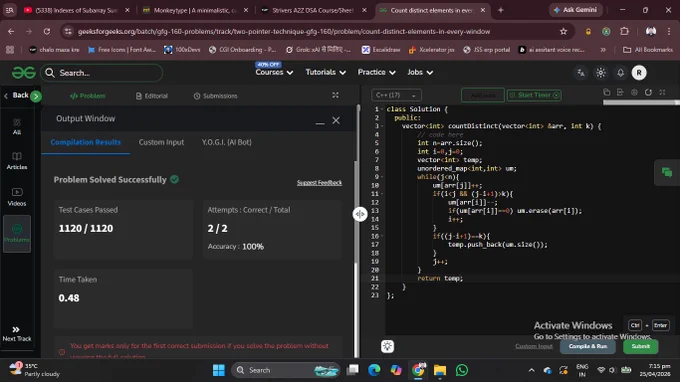Open new browser tab
Image resolution: width=680 pixels, height=382 pixels.
pos(500,10)
